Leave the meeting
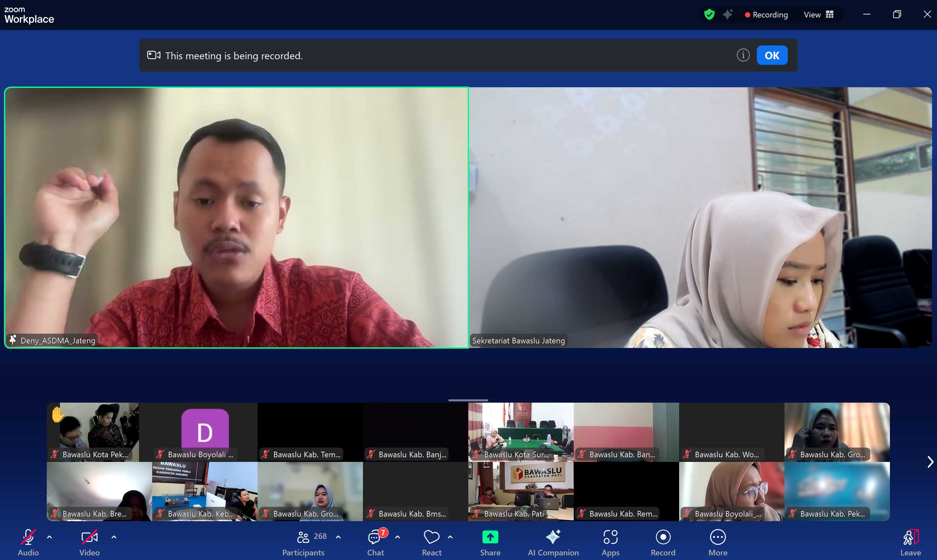 911,543
